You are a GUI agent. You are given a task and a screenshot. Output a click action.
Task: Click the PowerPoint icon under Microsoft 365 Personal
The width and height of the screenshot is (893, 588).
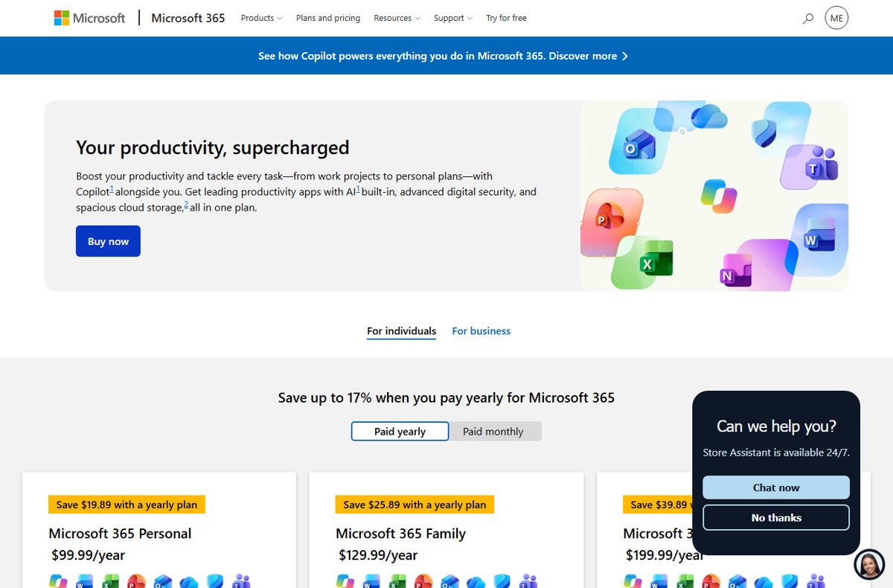pos(136,581)
